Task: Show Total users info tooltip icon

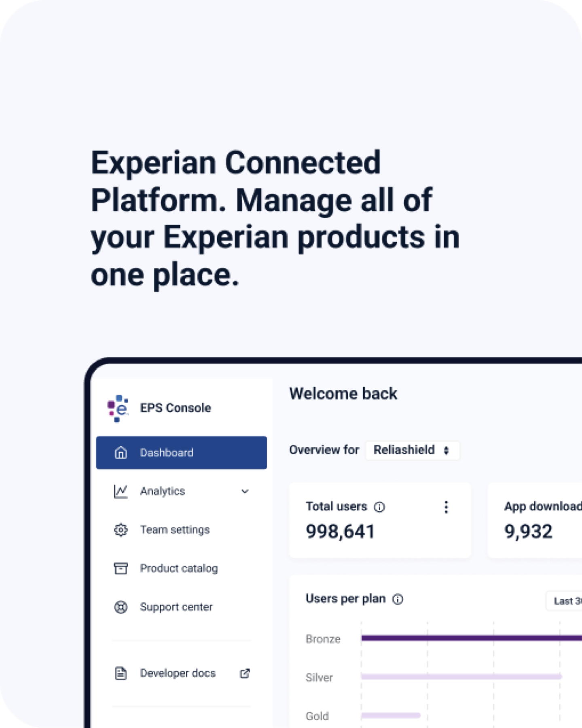Action: click(379, 507)
